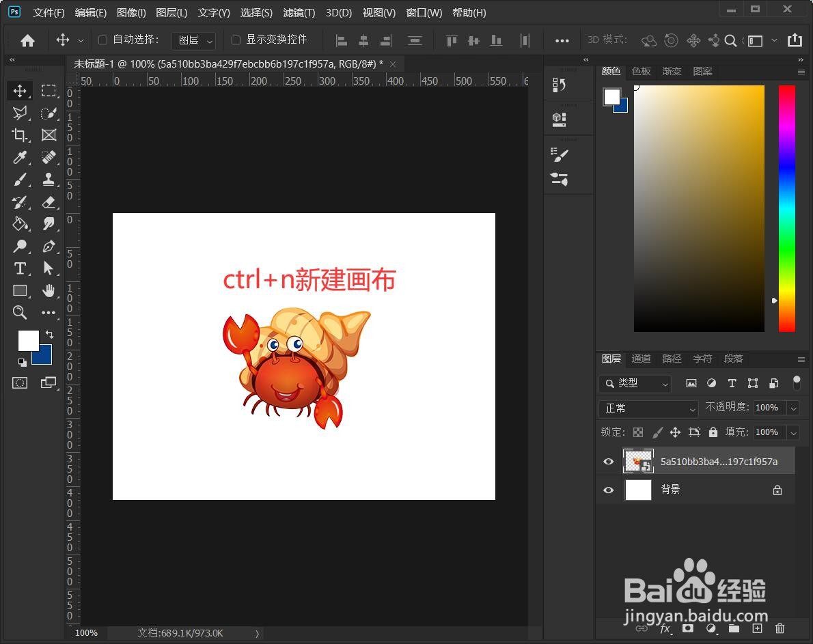Screen dimensions: 813x644
Task: Select the Move tool in the toolbox
Action: (x=20, y=91)
